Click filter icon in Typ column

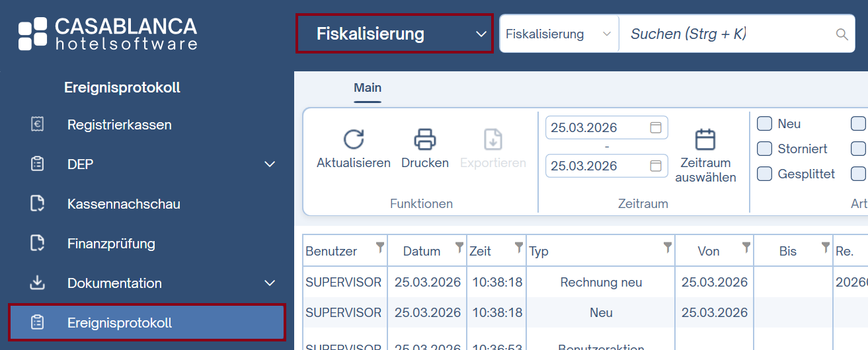tap(668, 248)
